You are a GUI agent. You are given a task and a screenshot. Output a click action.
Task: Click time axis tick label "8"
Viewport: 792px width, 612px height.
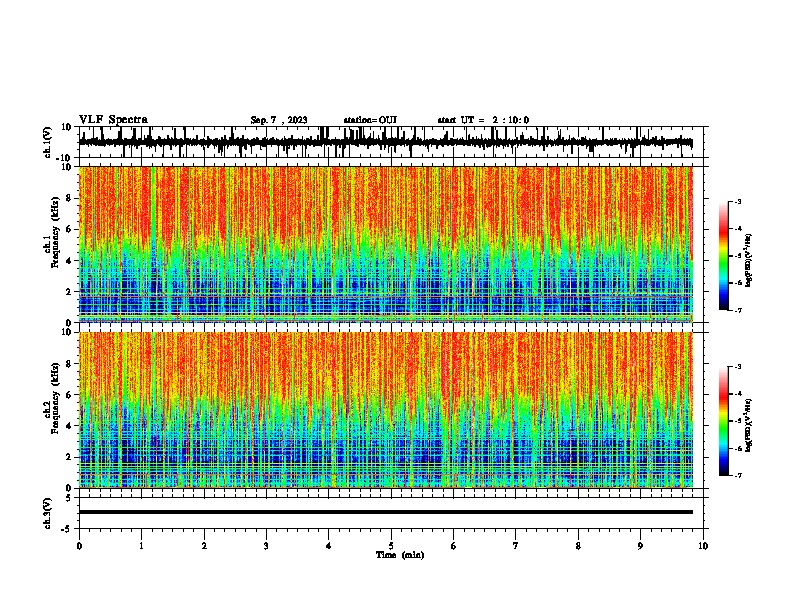tap(578, 546)
